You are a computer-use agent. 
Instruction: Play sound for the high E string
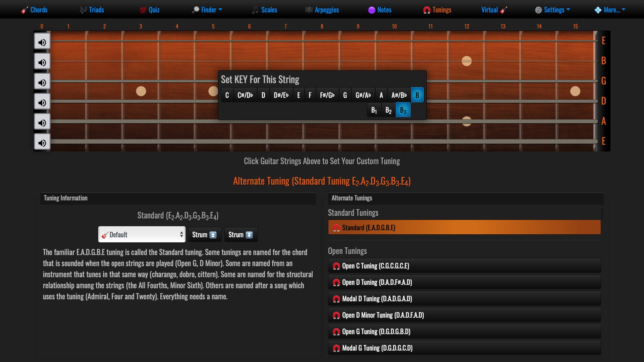(42, 42)
